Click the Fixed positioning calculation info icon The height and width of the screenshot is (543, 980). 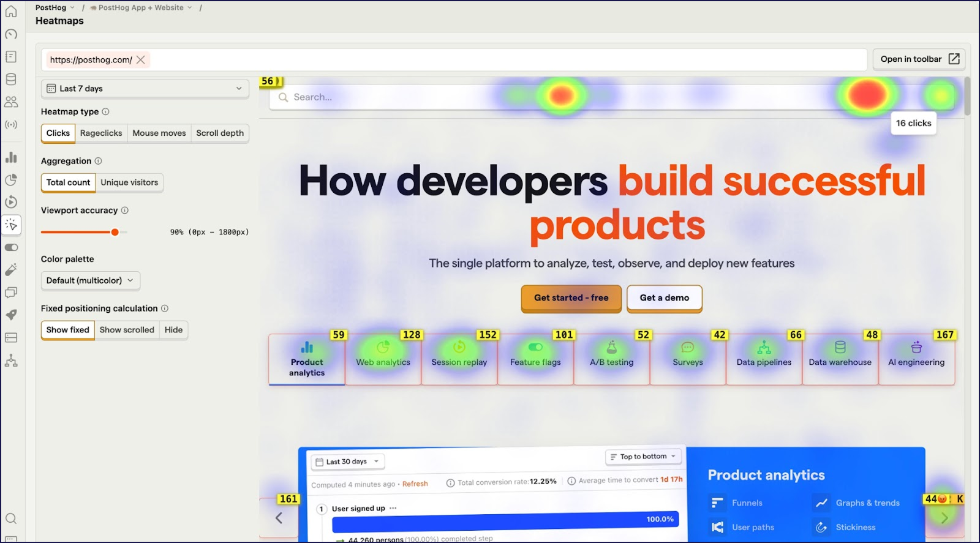165,309
